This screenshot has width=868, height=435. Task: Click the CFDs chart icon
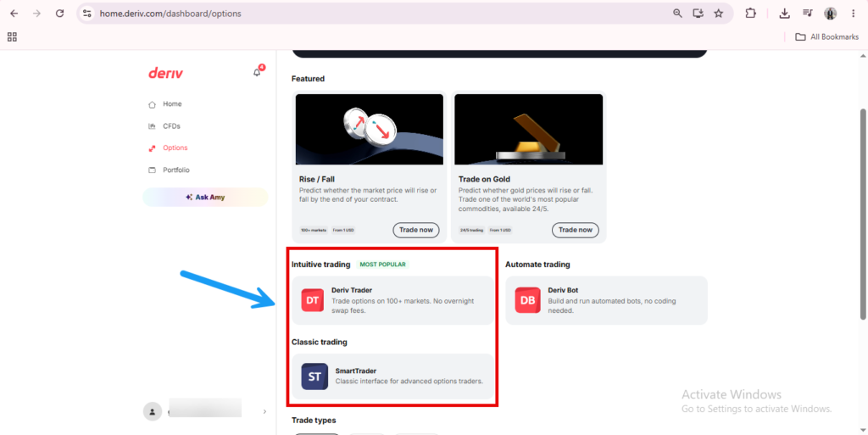153,126
